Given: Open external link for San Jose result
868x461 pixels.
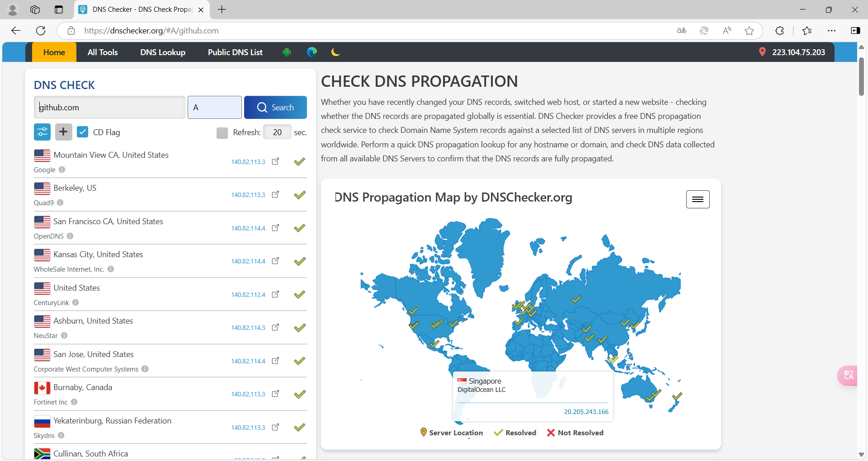Looking at the screenshot, I should 275,361.
